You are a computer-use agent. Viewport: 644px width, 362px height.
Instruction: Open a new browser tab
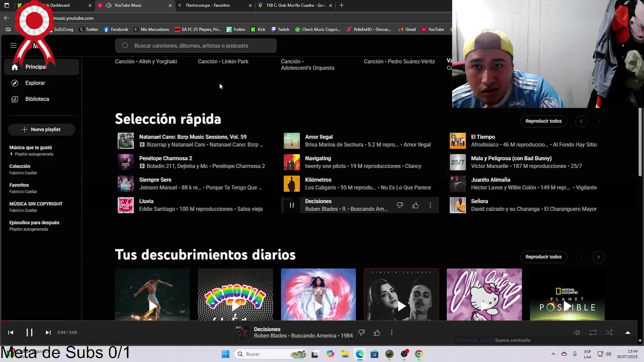342,5
